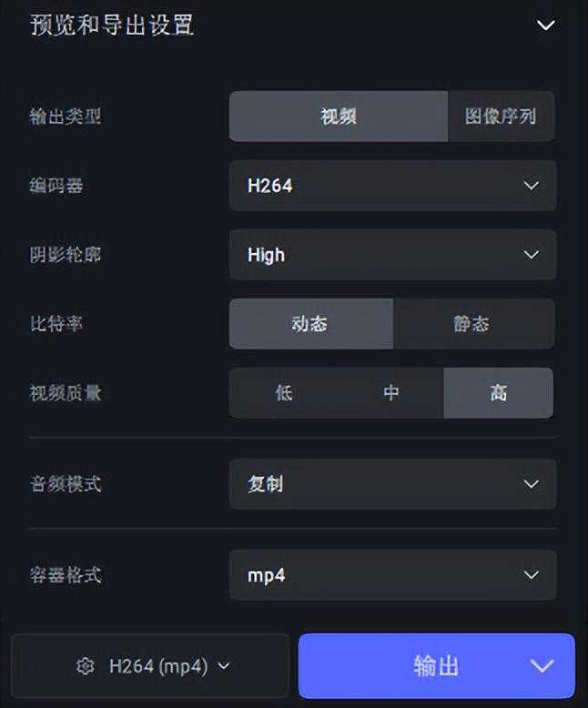Expand the arrow on the 输出 button
This screenshot has width=588, height=708.
click(542, 666)
